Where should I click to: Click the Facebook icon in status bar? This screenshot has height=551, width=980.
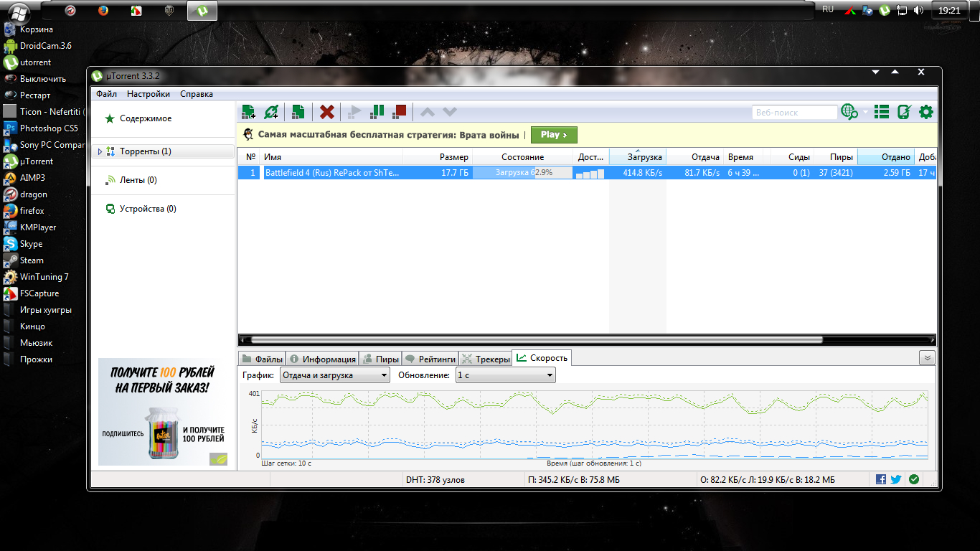[x=881, y=479]
